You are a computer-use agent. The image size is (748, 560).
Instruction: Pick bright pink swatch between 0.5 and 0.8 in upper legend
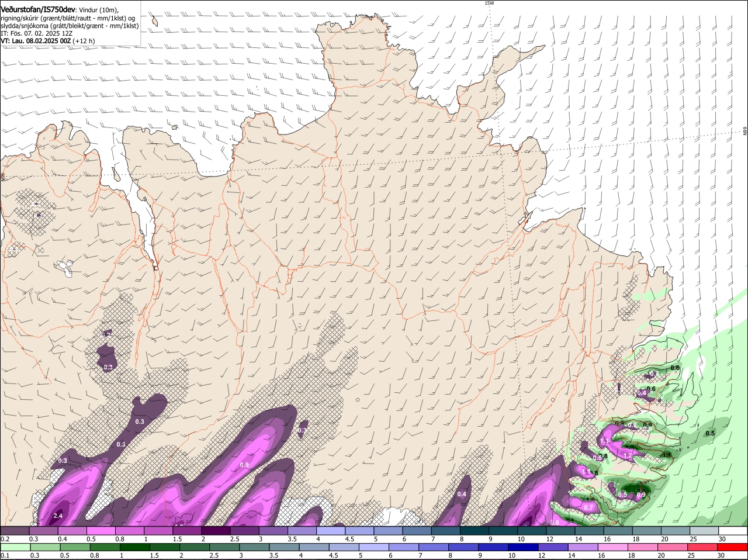pyautogui.click(x=101, y=530)
